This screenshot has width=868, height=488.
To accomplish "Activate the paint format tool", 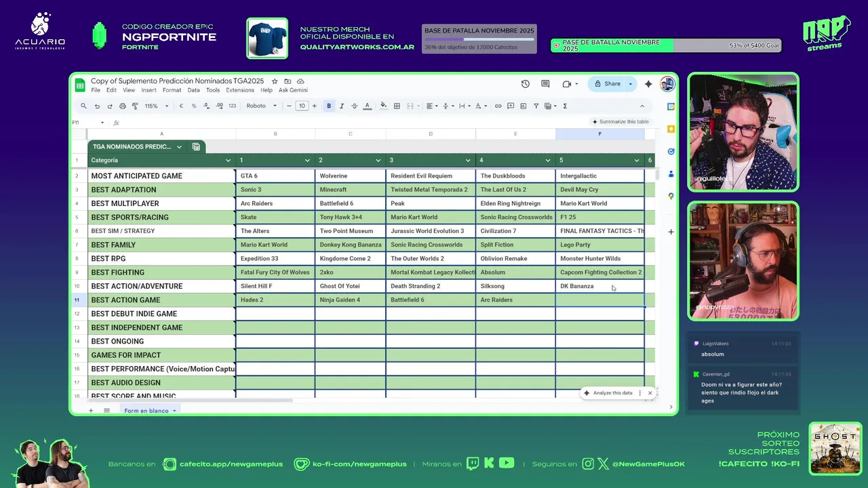I will coord(135,106).
